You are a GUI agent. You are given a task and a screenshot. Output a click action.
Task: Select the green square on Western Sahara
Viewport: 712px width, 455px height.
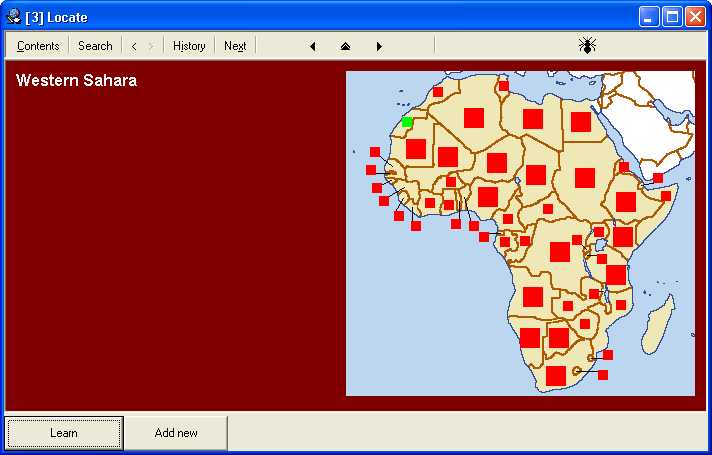407,122
